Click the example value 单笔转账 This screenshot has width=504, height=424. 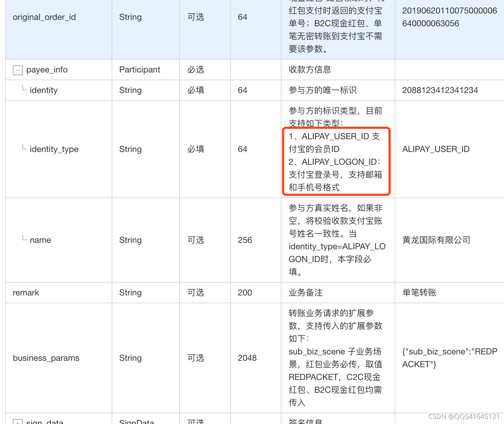[419, 293]
